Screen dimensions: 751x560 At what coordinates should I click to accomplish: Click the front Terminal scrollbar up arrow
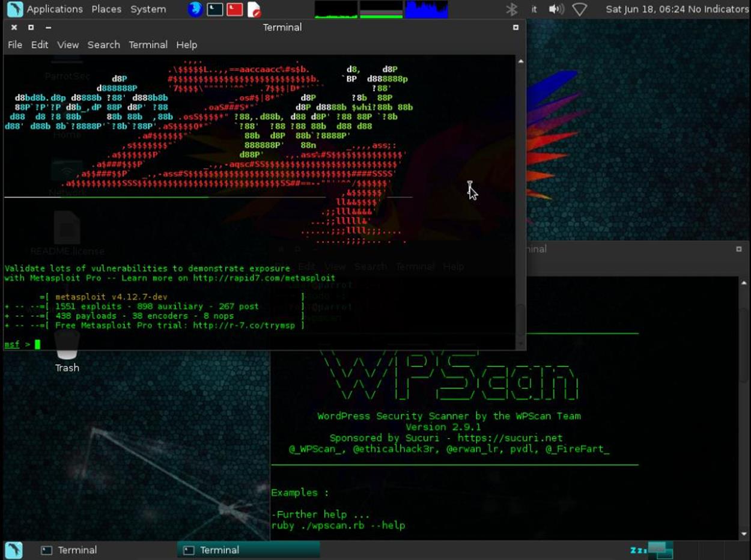click(x=520, y=61)
